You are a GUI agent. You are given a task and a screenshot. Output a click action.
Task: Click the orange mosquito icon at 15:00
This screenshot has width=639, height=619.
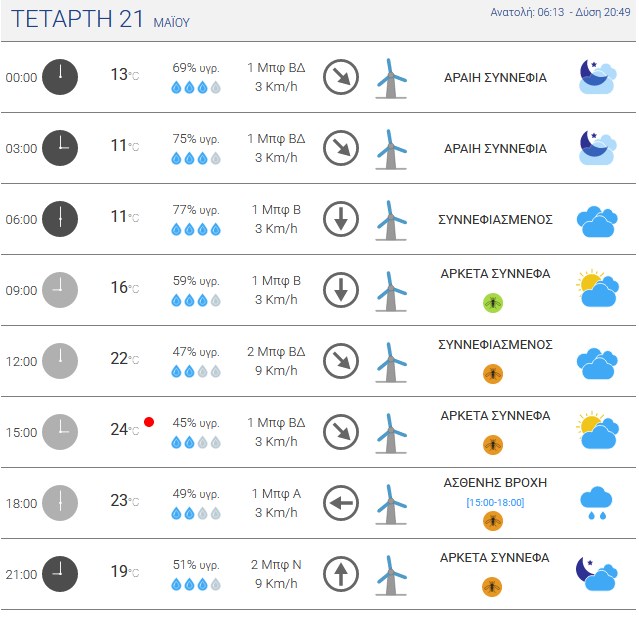493,445
